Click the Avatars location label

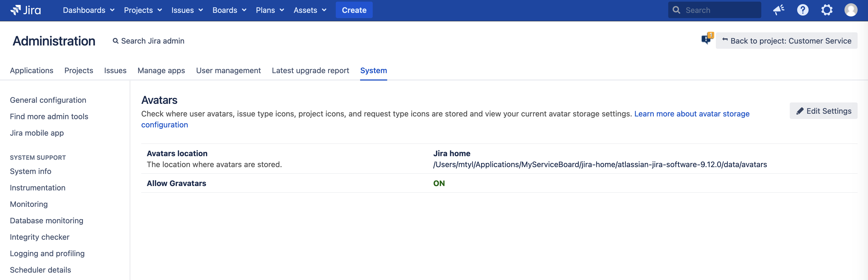177,153
